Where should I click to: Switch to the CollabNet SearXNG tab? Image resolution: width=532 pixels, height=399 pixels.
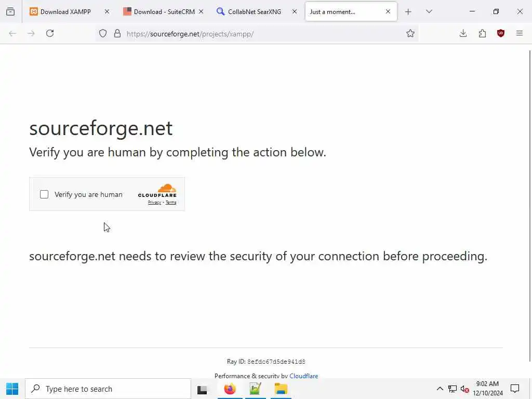[254, 11]
